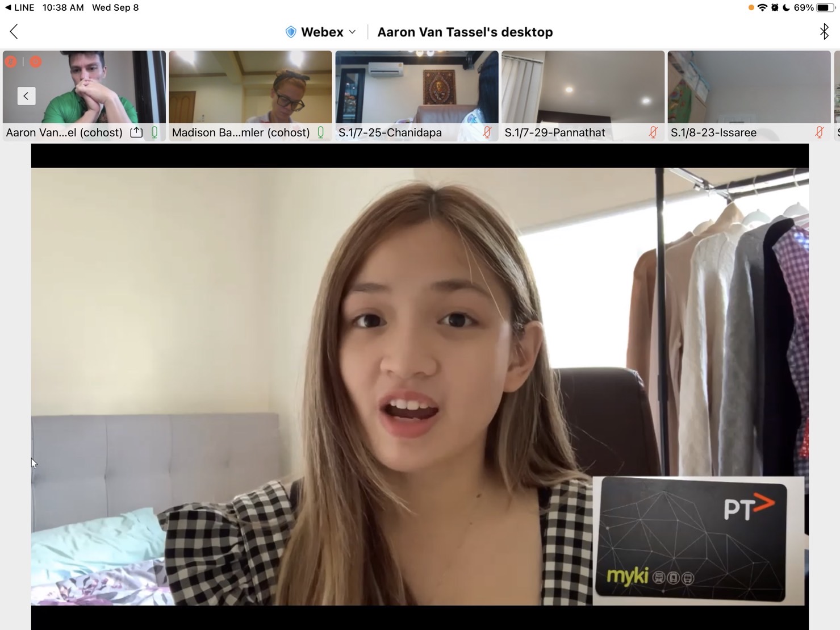Viewport: 840px width, 630px height.
Task: Tap Issaree's muted red microphone icon
Action: pos(819,132)
